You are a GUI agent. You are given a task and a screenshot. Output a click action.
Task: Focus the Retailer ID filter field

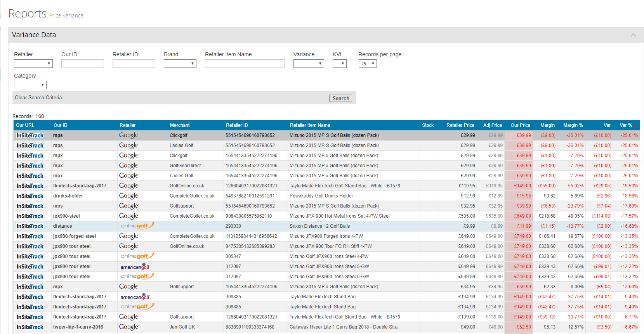coord(134,64)
